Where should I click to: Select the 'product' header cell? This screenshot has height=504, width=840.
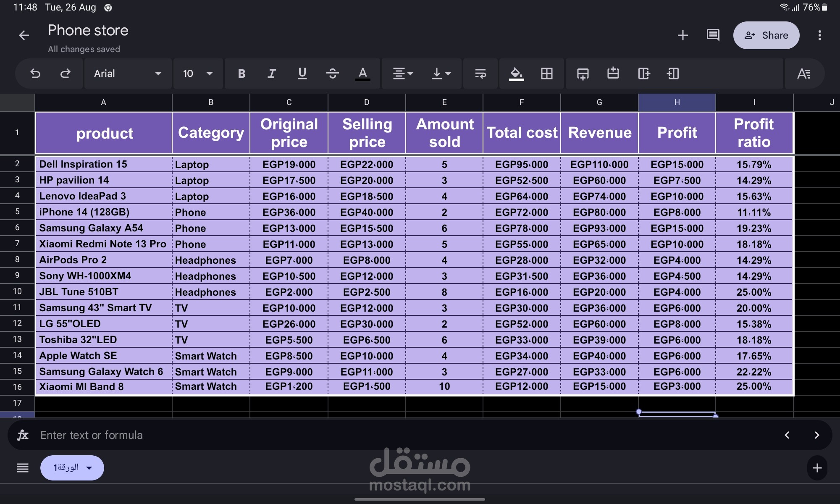[x=104, y=133]
